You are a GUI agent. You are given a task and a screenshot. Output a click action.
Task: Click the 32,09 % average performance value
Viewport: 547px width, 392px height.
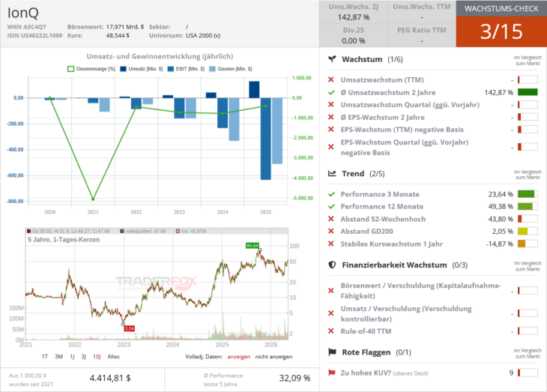pos(294,378)
